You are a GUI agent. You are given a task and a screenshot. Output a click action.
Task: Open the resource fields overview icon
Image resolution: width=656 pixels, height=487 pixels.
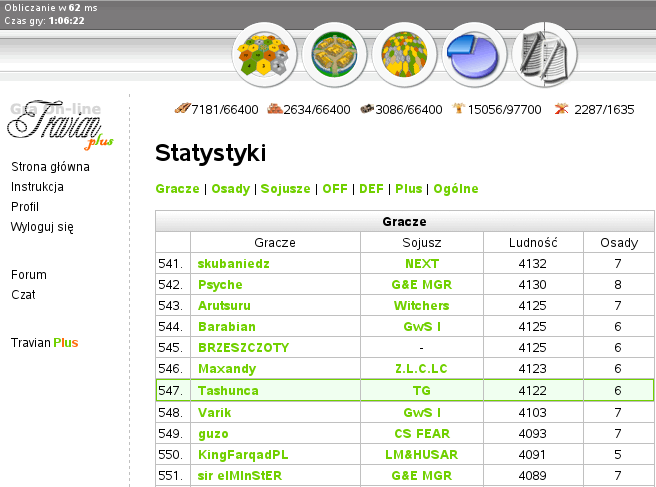click(264, 55)
